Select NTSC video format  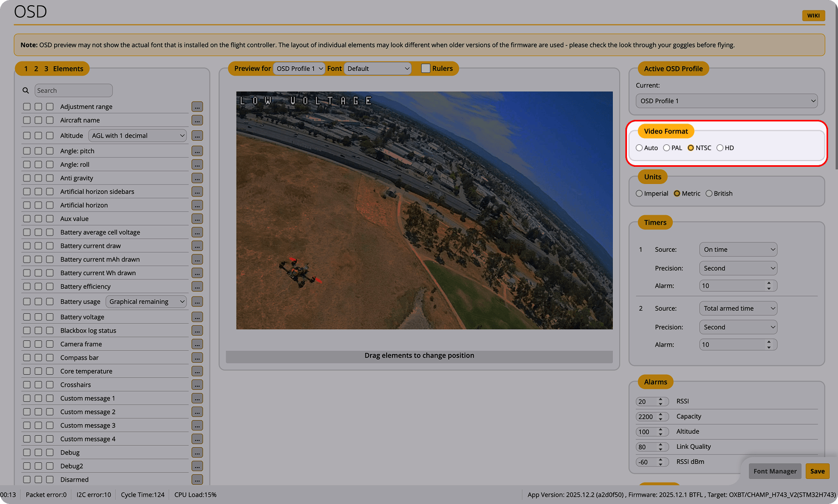[691, 148]
